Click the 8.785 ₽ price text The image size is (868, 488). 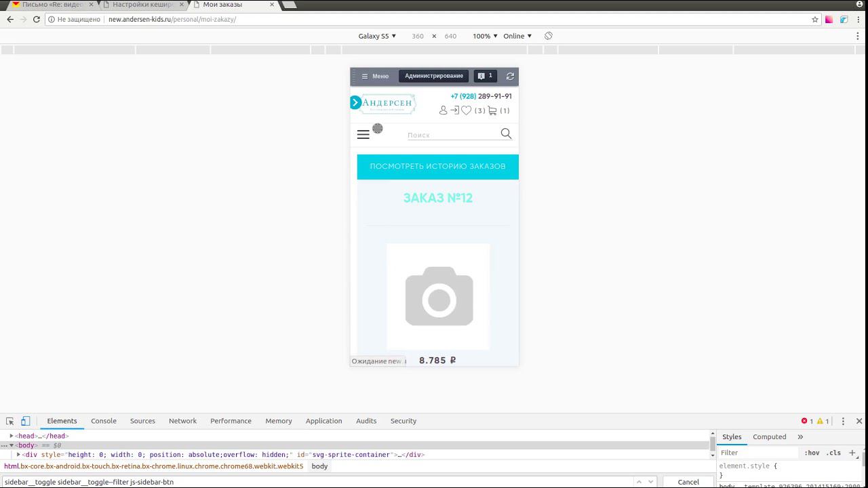[x=437, y=361]
